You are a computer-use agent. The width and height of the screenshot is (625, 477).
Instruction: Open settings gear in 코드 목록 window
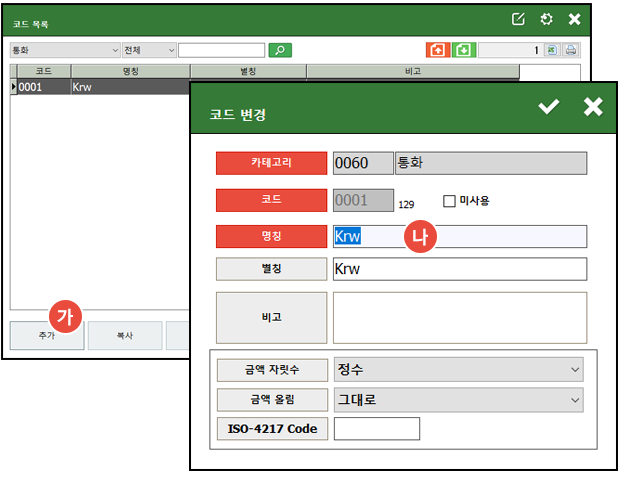pos(546,19)
